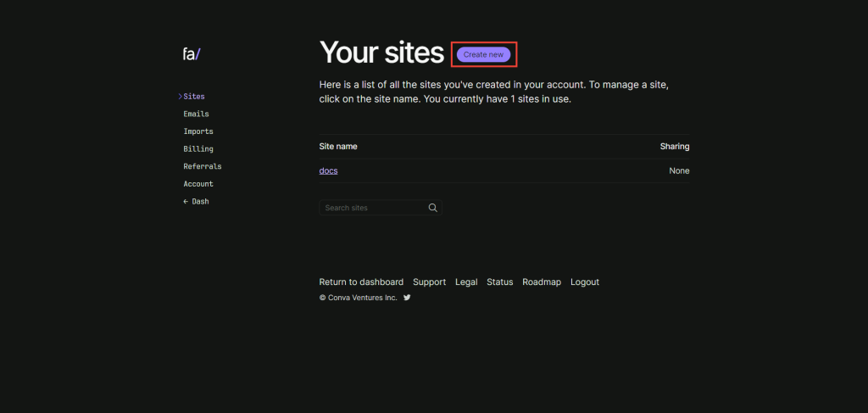868x413 pixels.
Task: Go to Imports in sidebar
Action: tap(198, 131)
